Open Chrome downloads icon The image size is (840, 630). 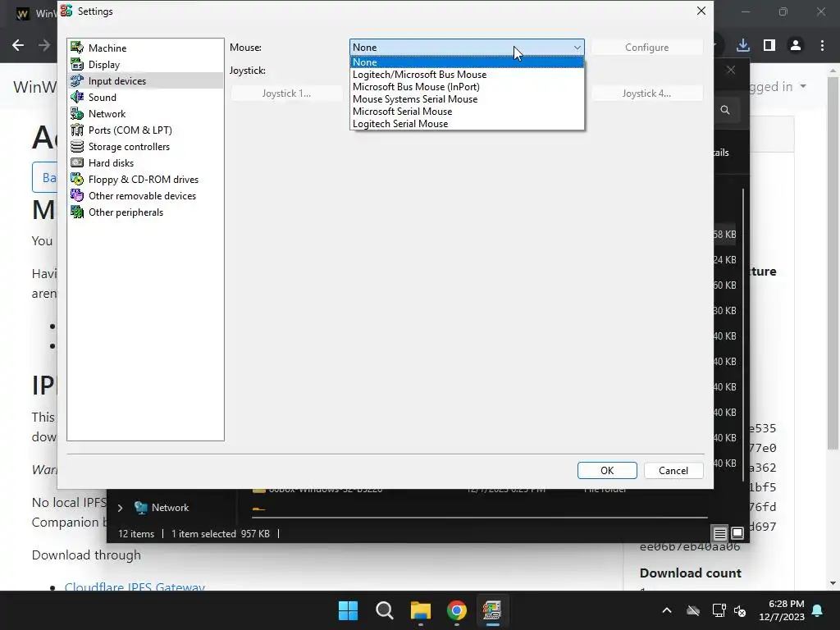(743, 46)
